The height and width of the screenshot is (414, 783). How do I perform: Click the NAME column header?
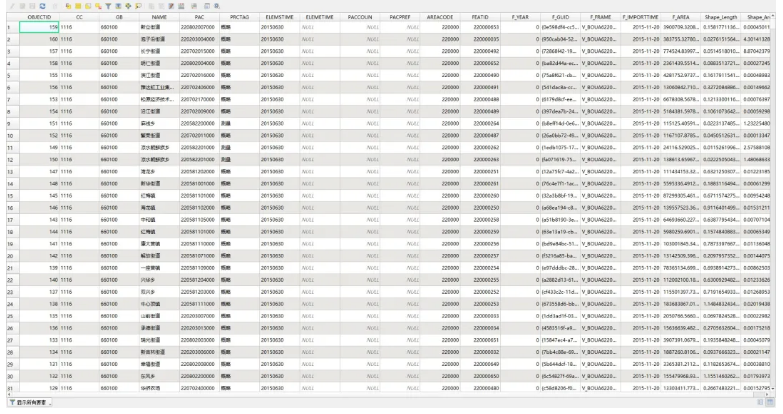click(x=159, y=18)
